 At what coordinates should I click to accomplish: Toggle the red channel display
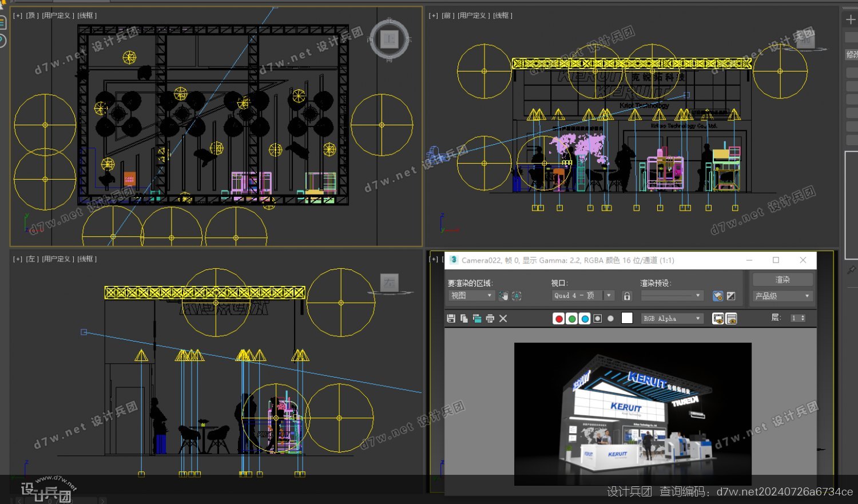point(559,319)
